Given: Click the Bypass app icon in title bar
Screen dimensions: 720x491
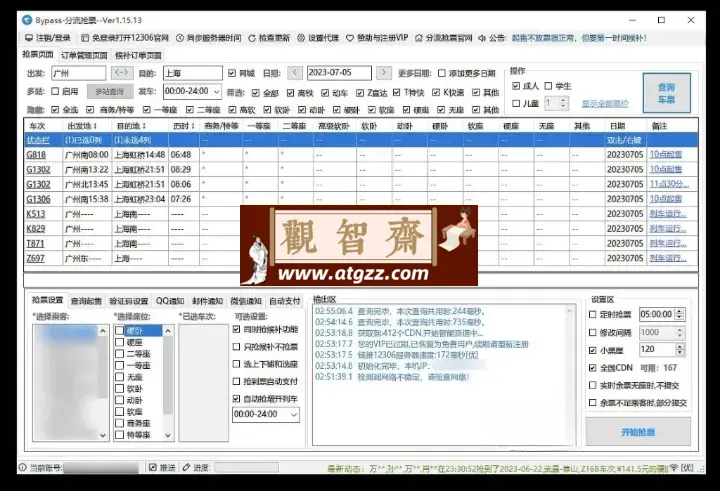Looking at the screenshot, I should [27, 20].
